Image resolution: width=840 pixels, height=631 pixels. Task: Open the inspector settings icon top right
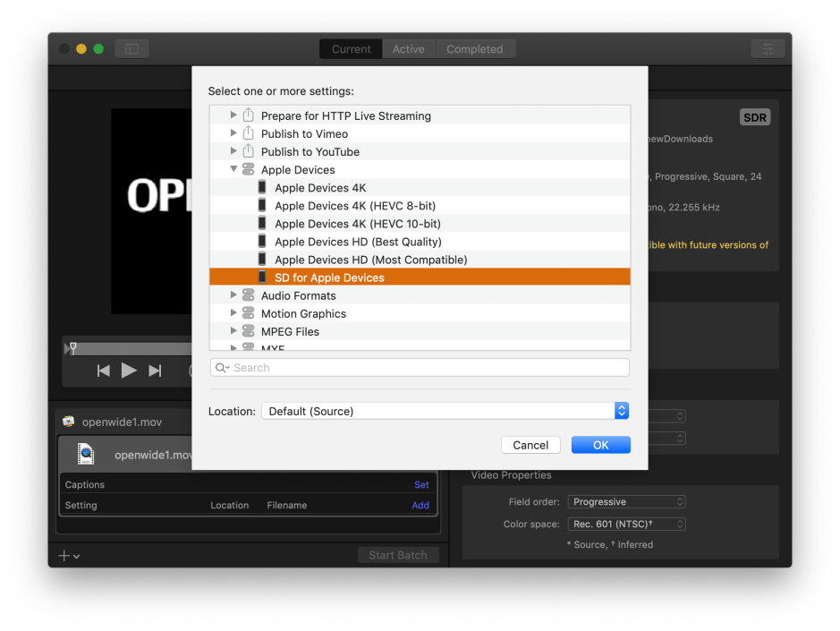(x=768, y=48)
